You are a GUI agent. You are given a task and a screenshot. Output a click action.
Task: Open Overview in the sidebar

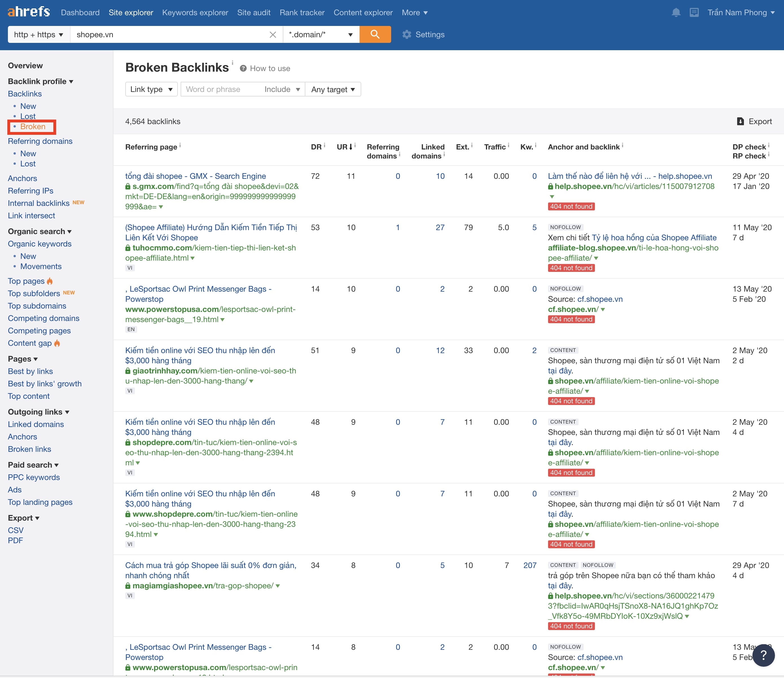point(25,66)
